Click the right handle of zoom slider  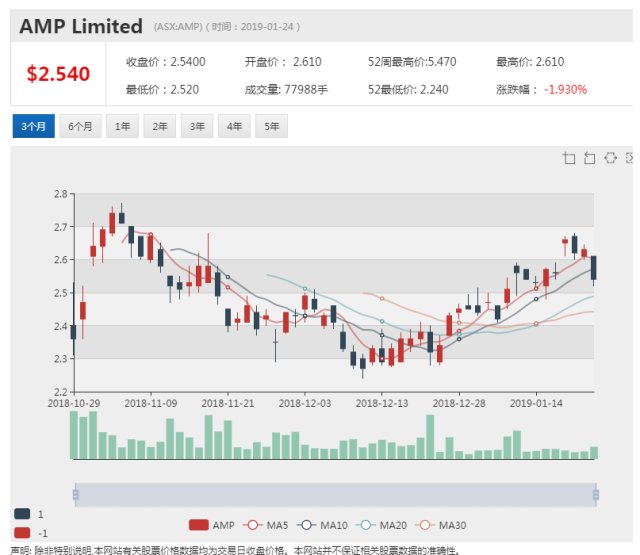click(x=595, y=494)
